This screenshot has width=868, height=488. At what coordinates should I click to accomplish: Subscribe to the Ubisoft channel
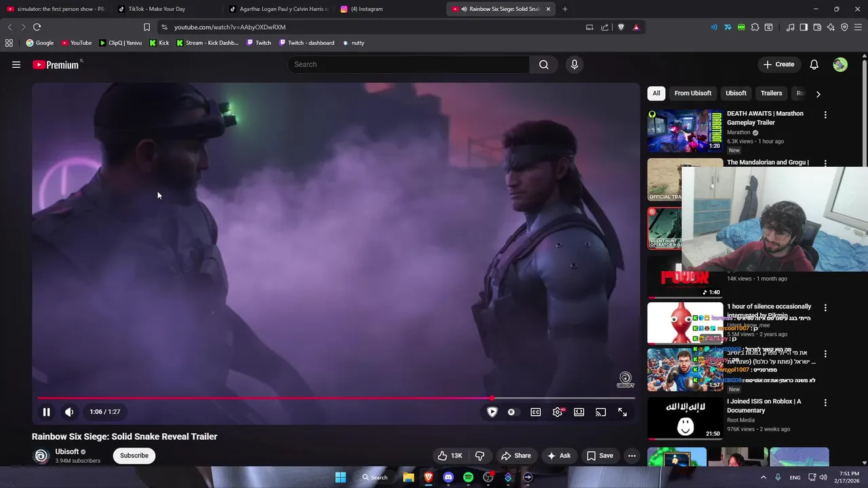tap(134, 455)
